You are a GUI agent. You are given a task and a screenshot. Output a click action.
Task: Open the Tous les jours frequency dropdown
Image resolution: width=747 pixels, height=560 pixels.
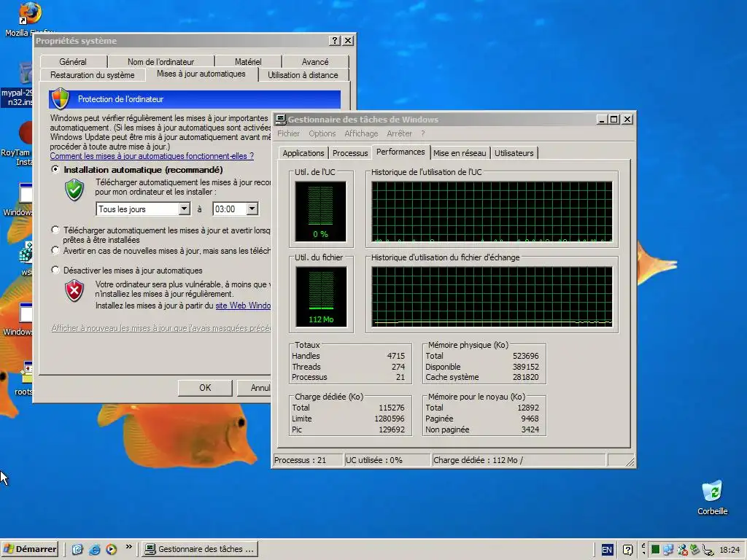184,209
